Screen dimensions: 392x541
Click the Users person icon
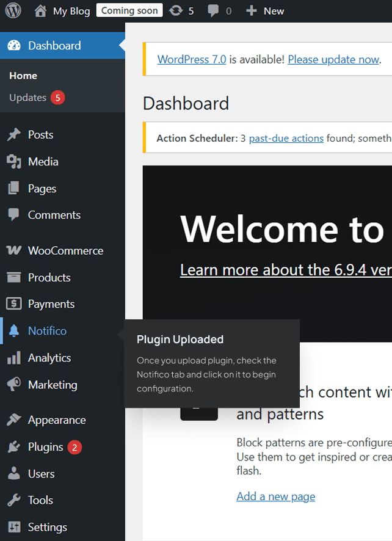coord(14,473)
